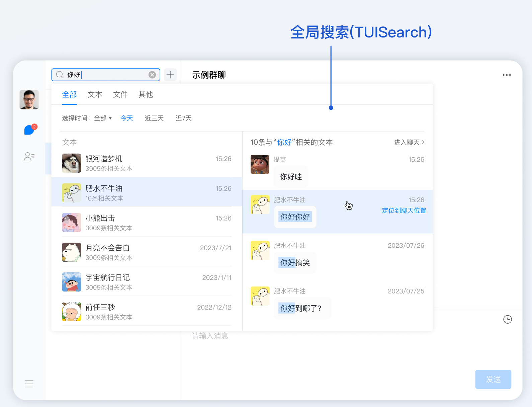Open 宇宙航行日记 conversation result
This screenshot has height=407, width=532.
pyautogui.click(x=147, y=282)
